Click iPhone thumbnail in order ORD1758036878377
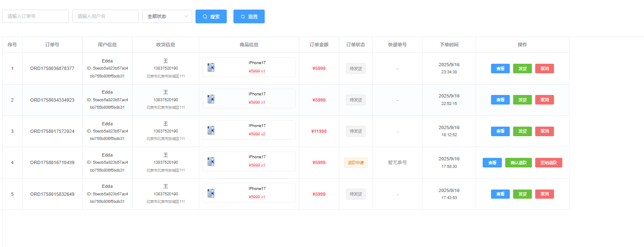Viewport: 644px width, 247px height. [211, 67]
